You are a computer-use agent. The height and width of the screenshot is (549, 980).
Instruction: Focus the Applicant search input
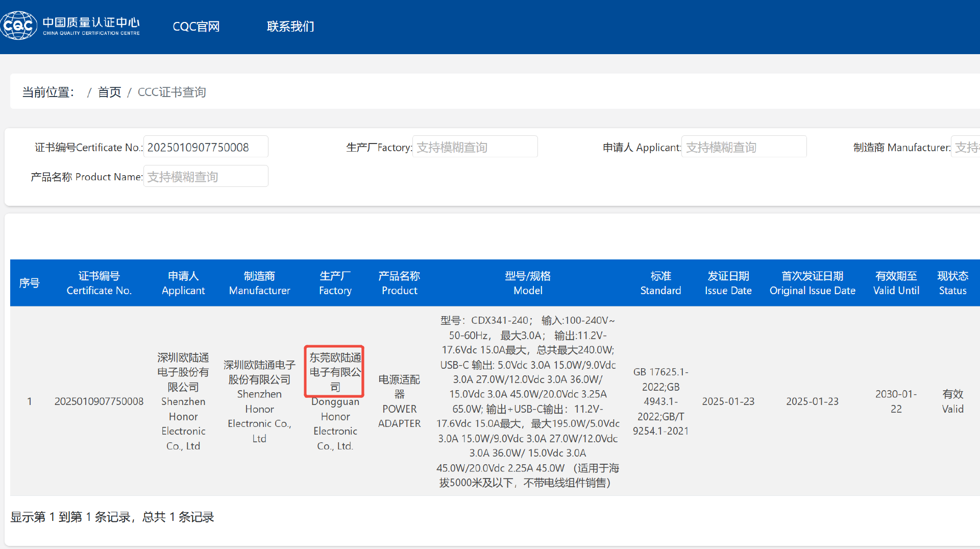(x=744, y=147)
